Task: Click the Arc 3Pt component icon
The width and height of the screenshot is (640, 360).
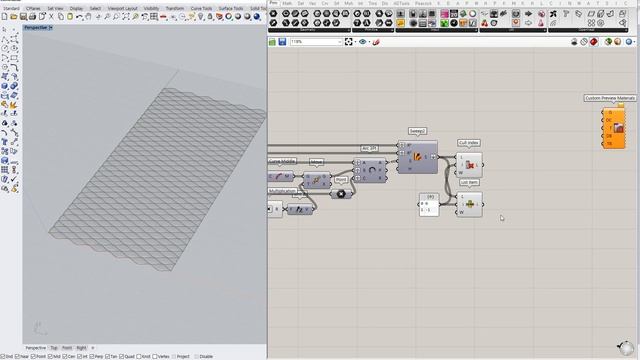Action: (371, 170)
